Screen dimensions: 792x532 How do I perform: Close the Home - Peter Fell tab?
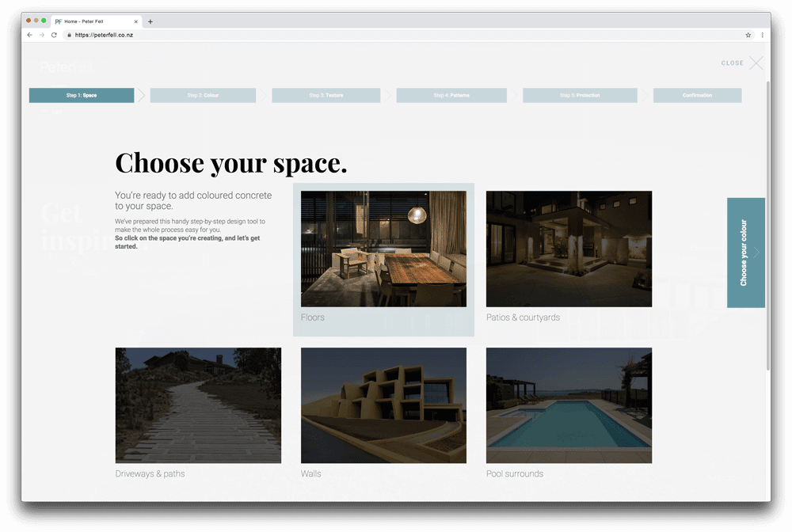[136, 21]
